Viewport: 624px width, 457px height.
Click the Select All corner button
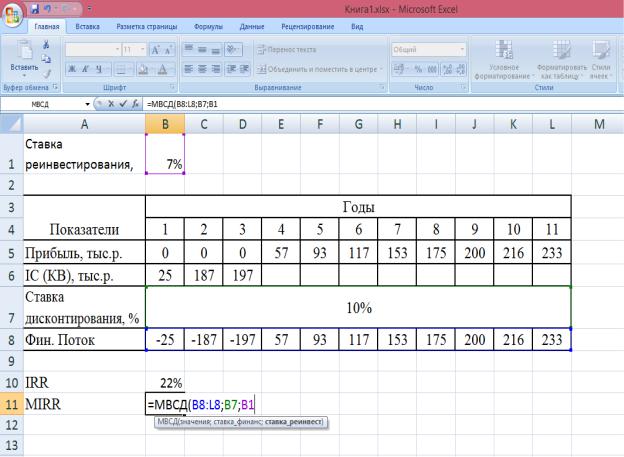(x=12, y=124)
